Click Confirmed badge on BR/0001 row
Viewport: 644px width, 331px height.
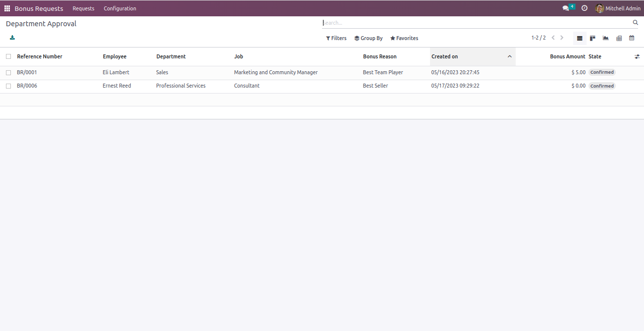pyautogui.click(x=602, y=72)
